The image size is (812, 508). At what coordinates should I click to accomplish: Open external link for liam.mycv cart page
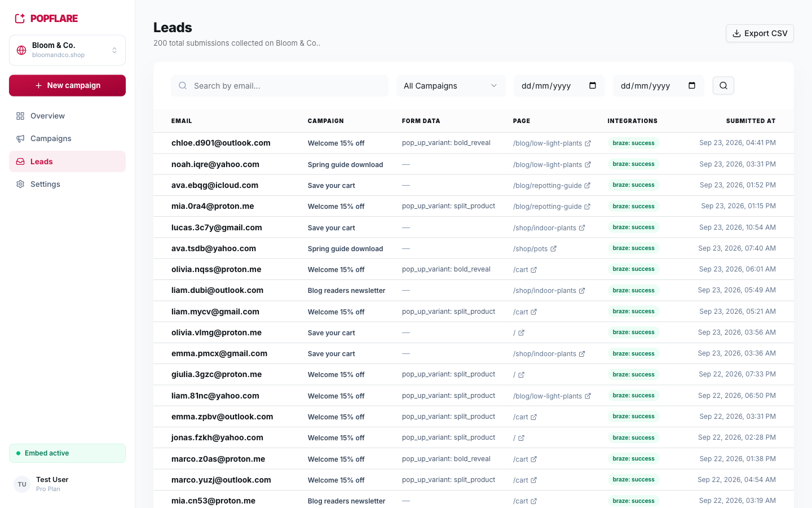click(x=533, y=312)
